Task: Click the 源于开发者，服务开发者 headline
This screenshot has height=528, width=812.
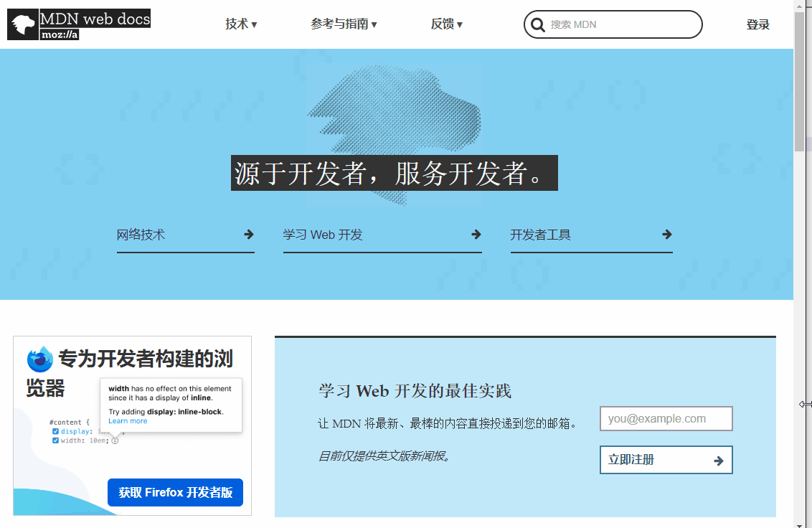Action: 394,173
